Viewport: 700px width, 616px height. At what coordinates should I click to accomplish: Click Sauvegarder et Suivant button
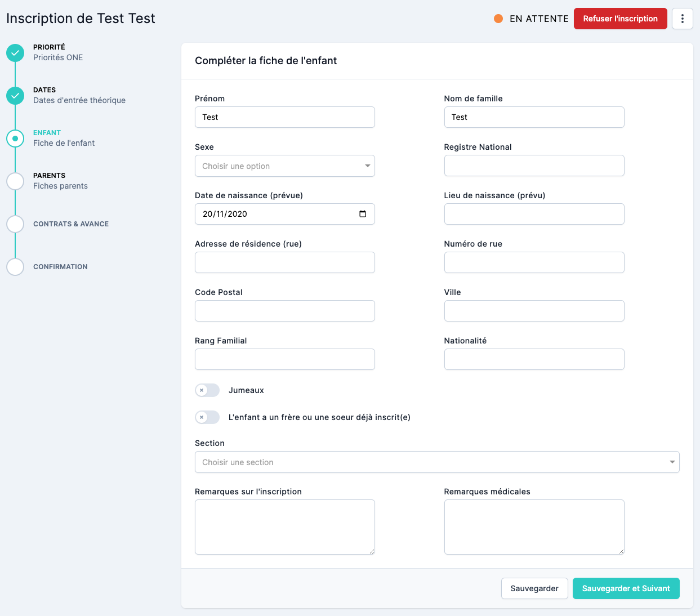(x=626, y=588)
